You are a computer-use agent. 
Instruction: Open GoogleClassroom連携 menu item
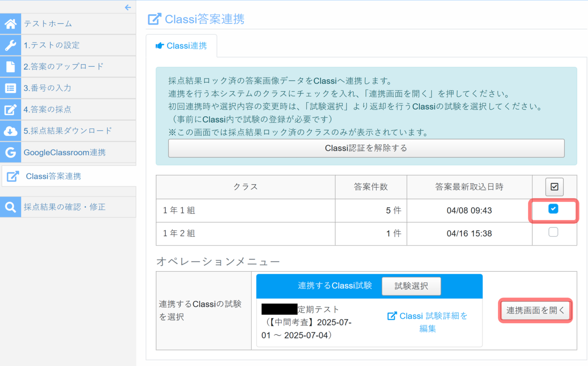(68, 152)
